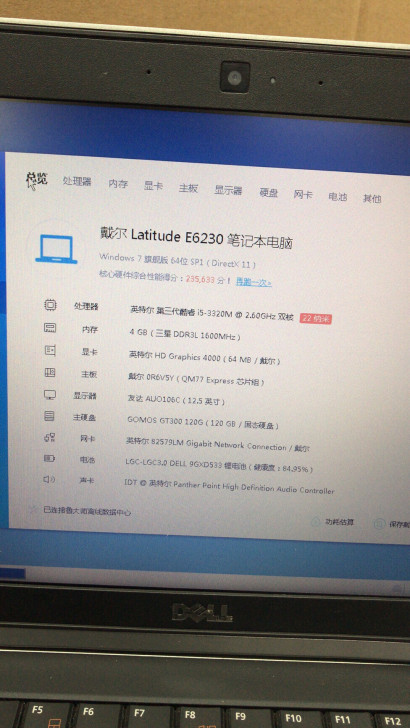Click the 功耗估算 power estimate button
Viewport: 410px width, 728px height.
tap(334, 522)
